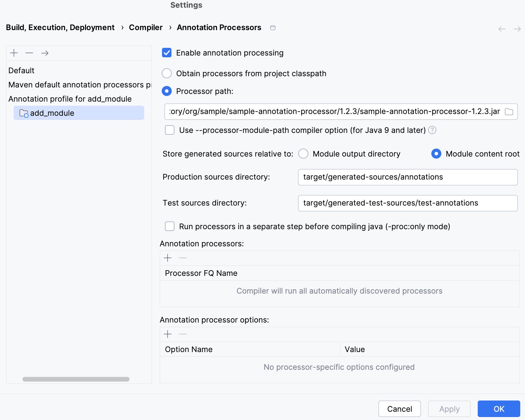Select Module output directory radio button
This screenshot has height=420, width=525.
click(303, 154)
